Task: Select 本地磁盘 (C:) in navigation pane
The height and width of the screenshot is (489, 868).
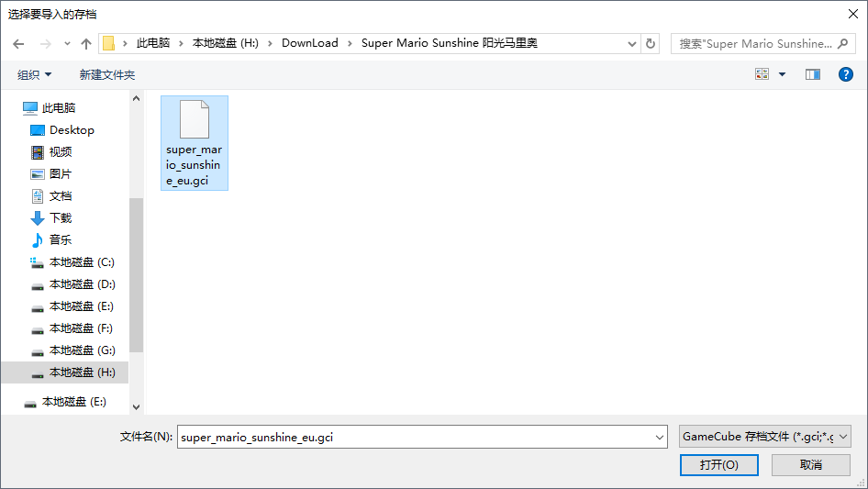Action: click(82, 262)
